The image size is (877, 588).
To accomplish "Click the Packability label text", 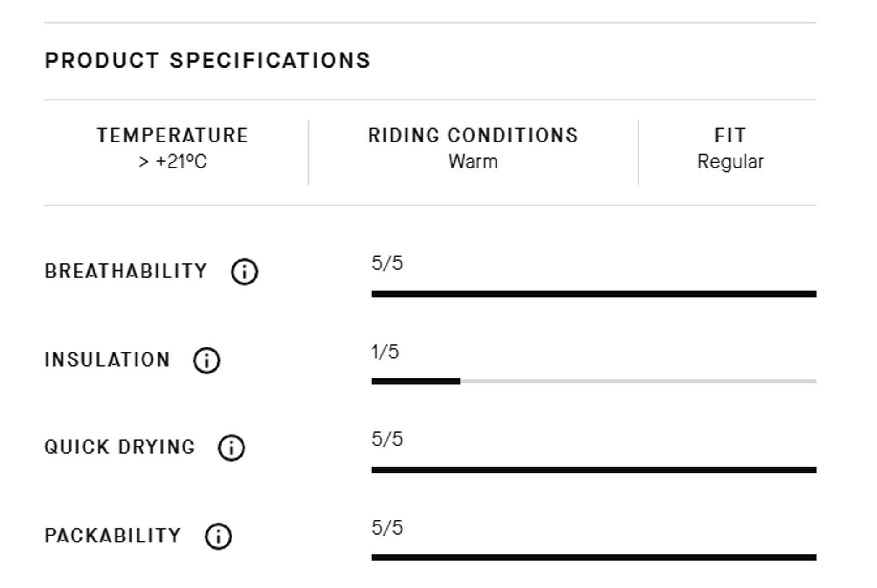I will (113, 536).
